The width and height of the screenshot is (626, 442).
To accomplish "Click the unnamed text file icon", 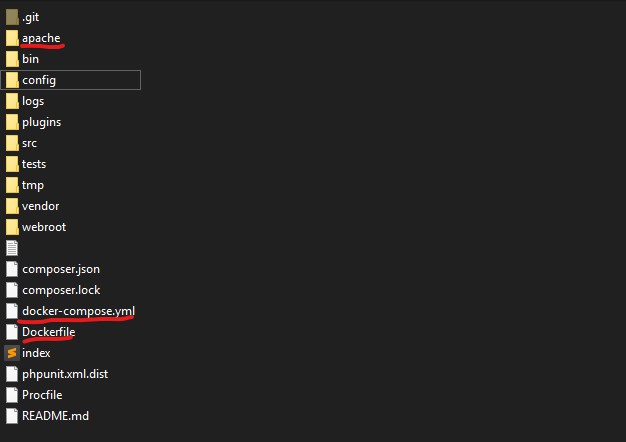I will (12, 248).
